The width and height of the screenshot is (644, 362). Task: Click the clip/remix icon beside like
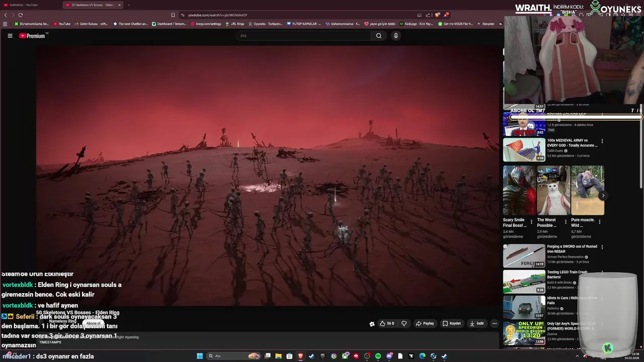[372, 324]
